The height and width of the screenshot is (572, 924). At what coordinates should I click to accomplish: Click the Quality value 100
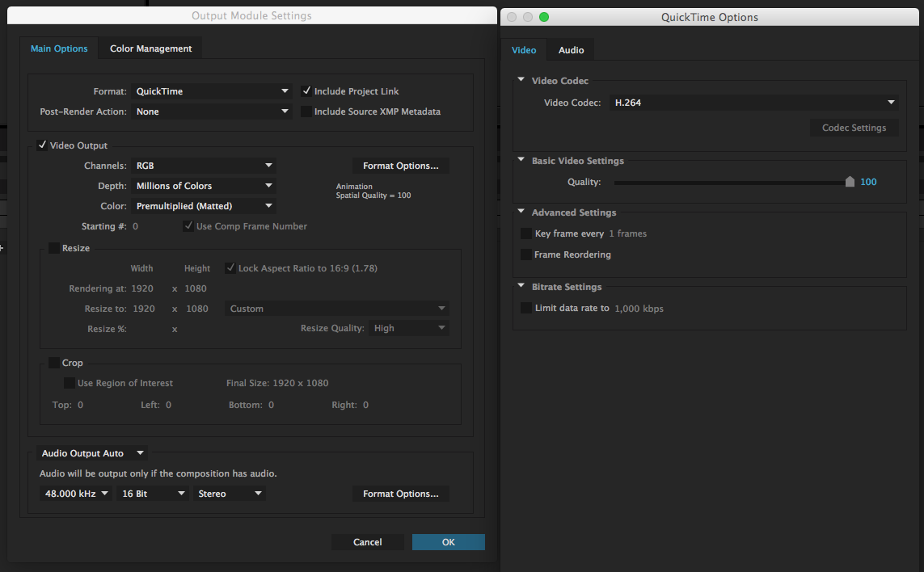coord(868,182)
